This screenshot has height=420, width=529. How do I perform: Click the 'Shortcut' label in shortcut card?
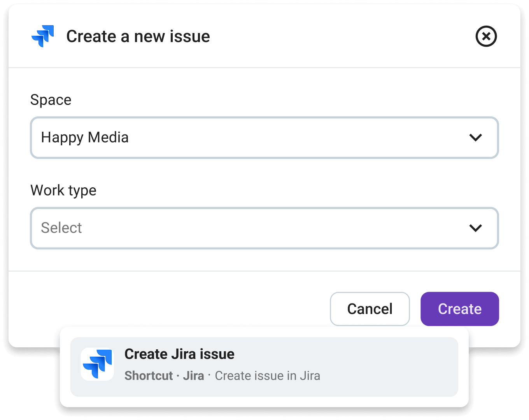149,376
